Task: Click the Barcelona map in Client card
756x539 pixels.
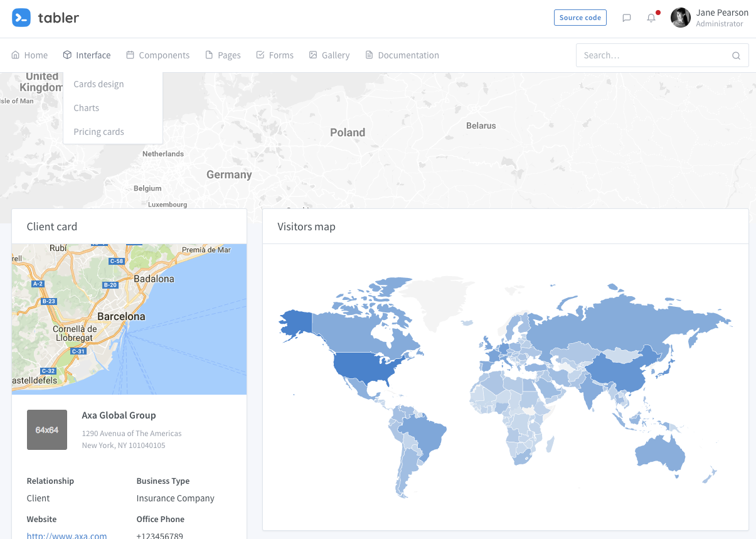Action: pyautogui.click(x=129, y=319)
